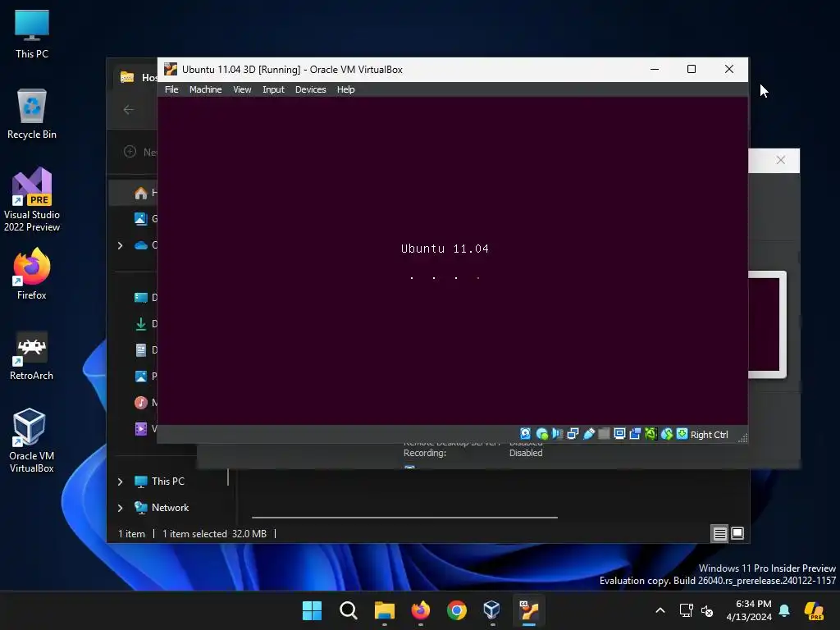Open taskbar Search
Screen dimensions: 840x630
[x=348, y=610]
